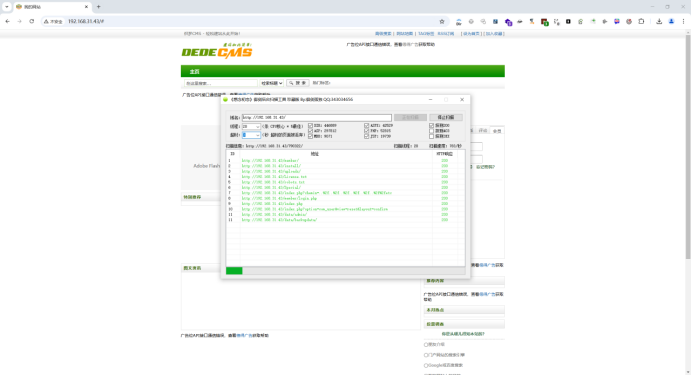692x376 pixels.
Task: Click the HTTP response column header
Action: click(x=444, y=154)
